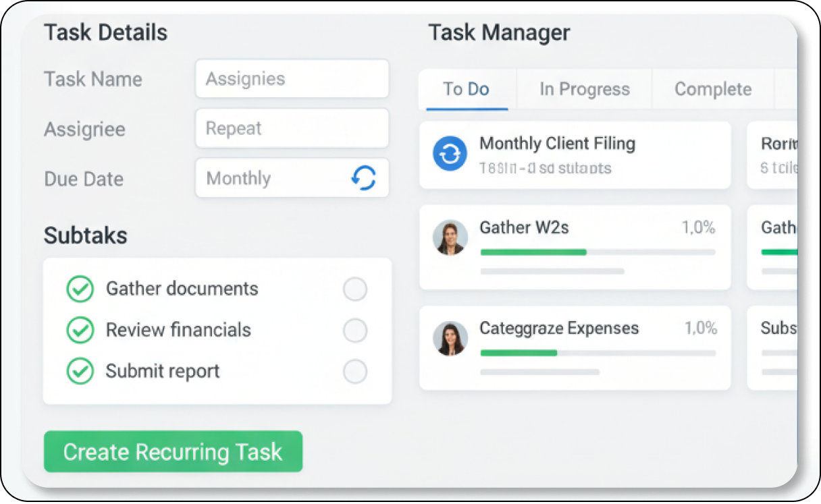Click green checkmark beside Gather documents
The width and height of the screenshot is (821, 504).
[80, 289]
